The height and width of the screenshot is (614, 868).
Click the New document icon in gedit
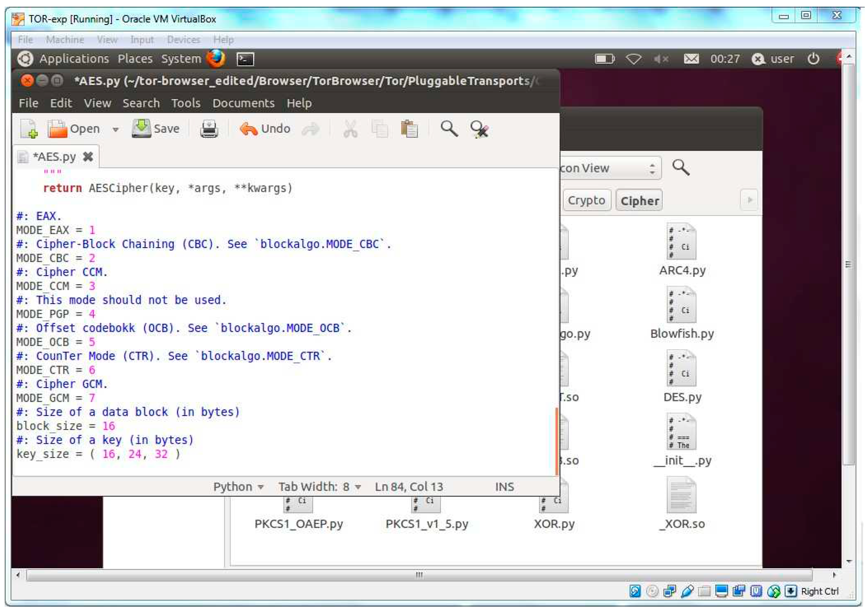click(29, 129)
